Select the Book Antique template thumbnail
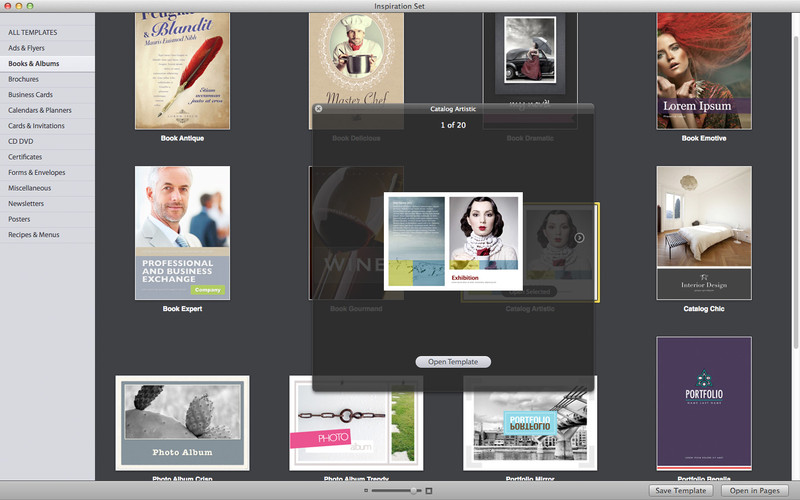The width and height of the screenshot is (800, 500). click(182, 71)
